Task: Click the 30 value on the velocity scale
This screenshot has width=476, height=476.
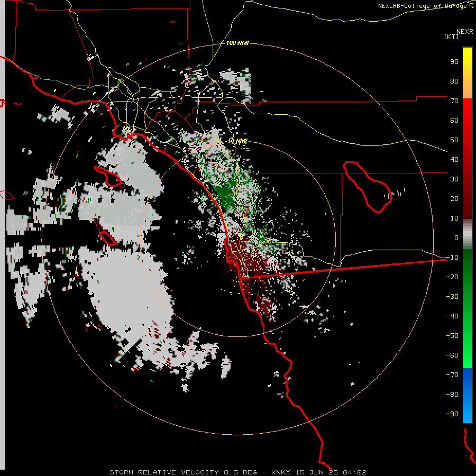Action: pos(454,179)
